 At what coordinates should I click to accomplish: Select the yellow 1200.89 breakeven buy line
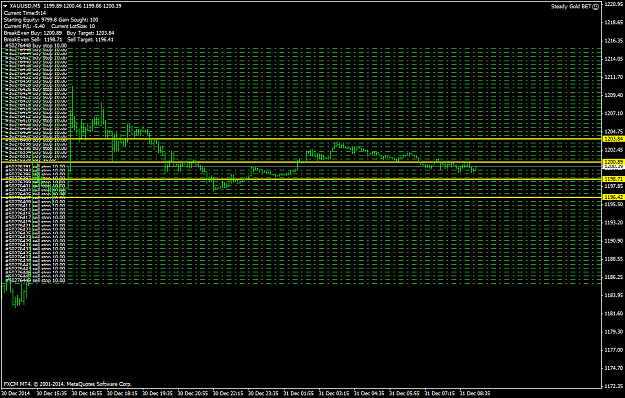click(301, 162)
